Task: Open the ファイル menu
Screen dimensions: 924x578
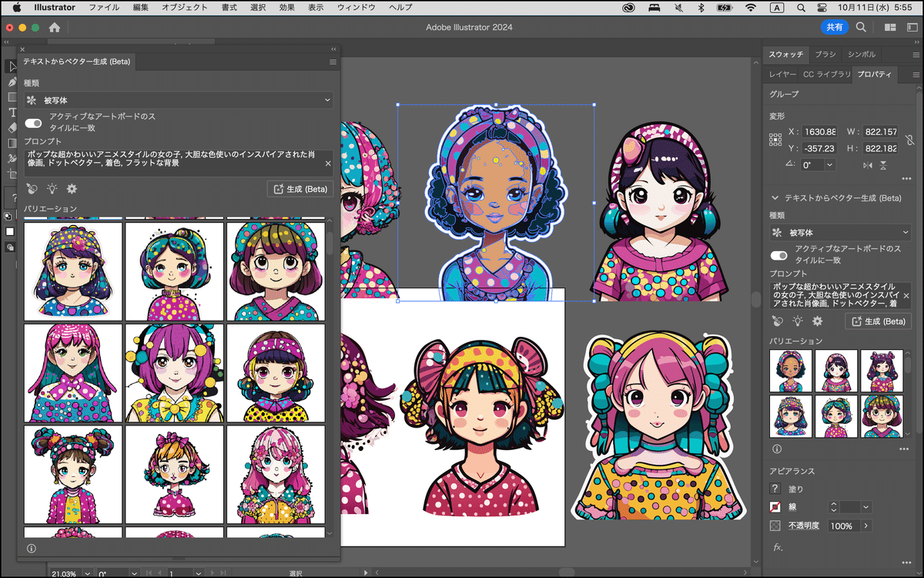Action: coord(104,8)
